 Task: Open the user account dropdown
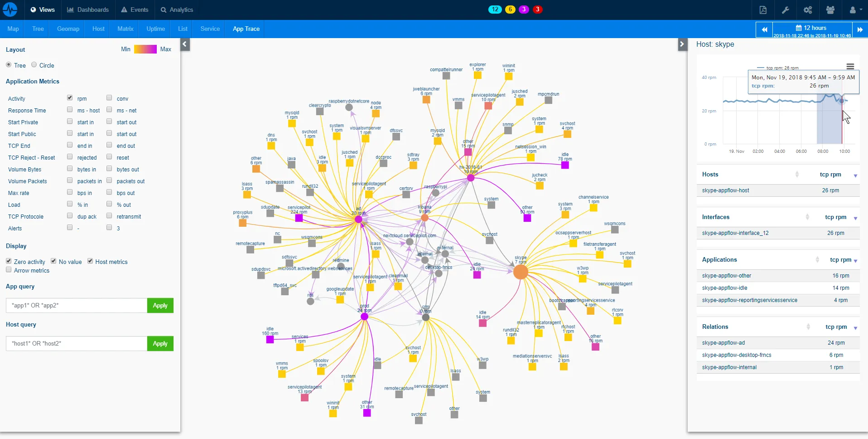[x=855, y=10]
